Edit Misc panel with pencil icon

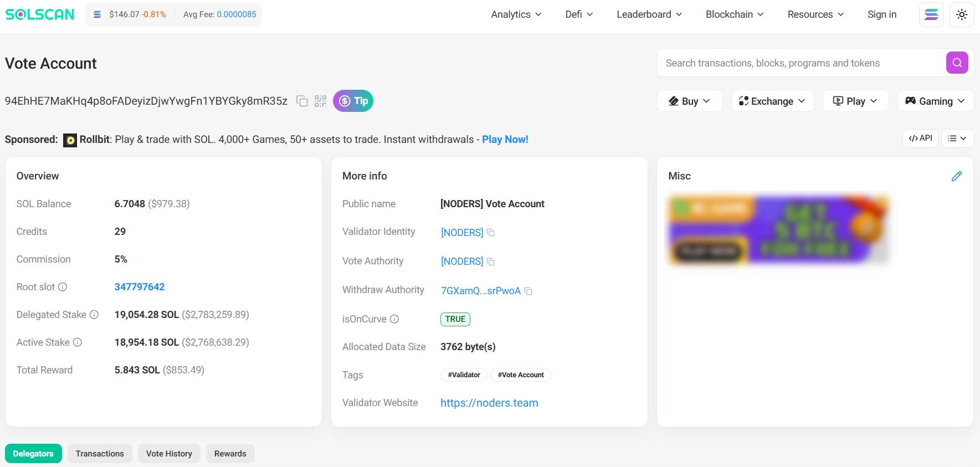point(956,176)
